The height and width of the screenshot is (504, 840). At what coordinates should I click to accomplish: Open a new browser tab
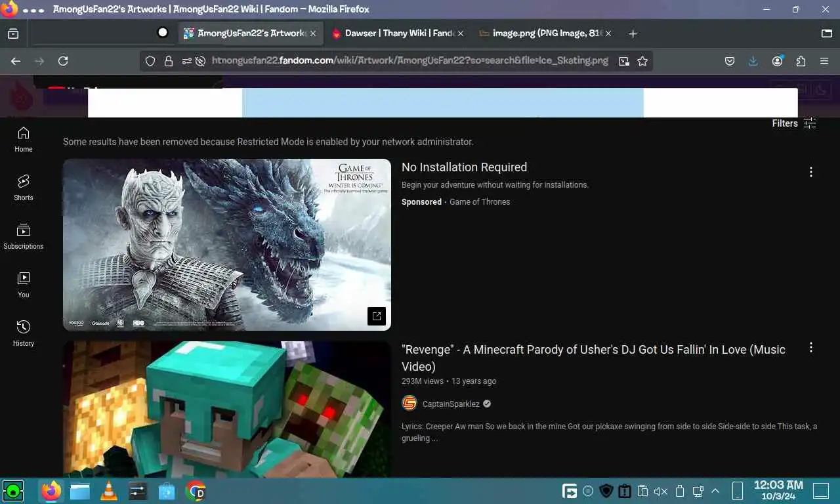coord(633,33)
